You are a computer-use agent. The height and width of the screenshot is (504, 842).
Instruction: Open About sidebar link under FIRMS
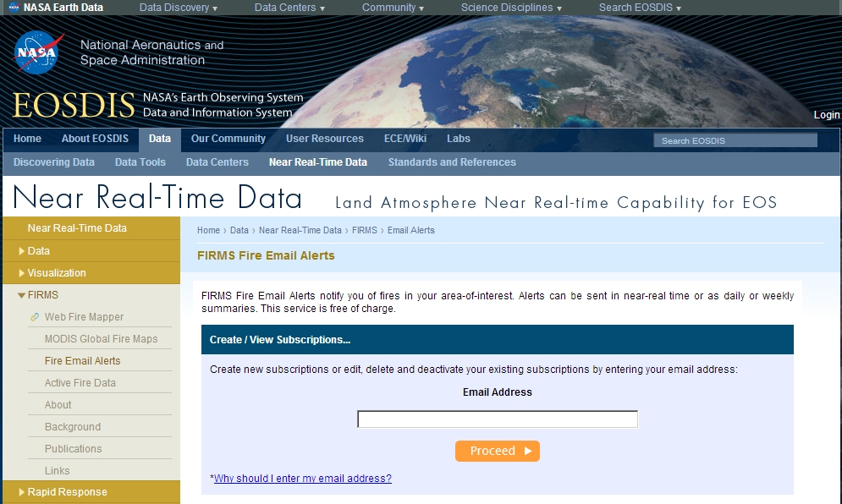(x=58, y=405)
